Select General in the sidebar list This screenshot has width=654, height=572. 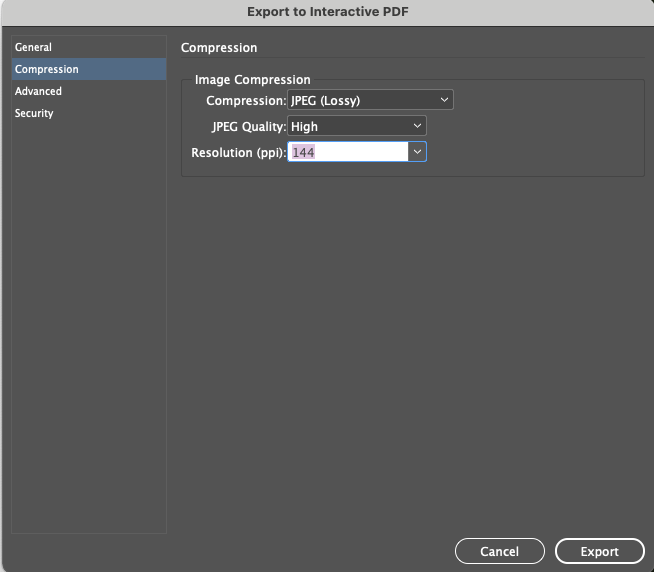pyautogui.click(x=34, y=48)
